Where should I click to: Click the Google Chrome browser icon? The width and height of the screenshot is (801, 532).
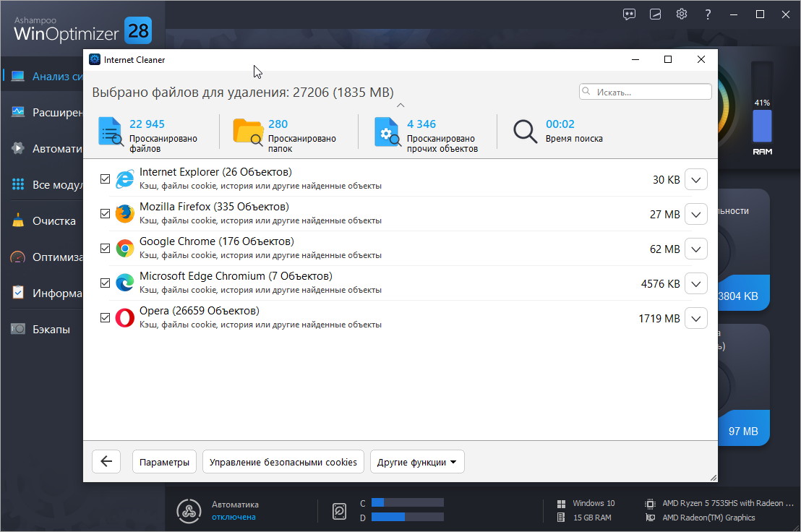[124, 249]
